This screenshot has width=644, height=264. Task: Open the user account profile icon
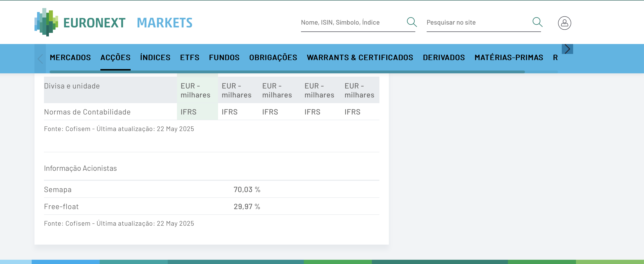(x=564, y=23)
